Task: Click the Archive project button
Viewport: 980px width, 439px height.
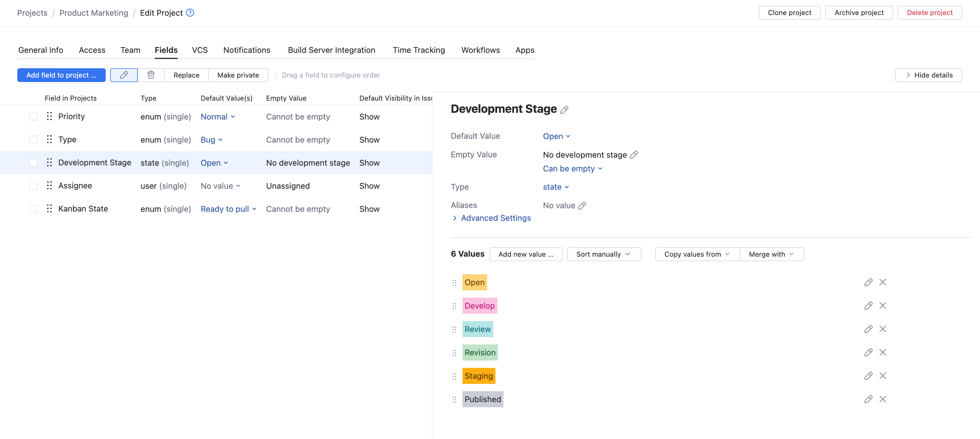Action: coord(859,12)
